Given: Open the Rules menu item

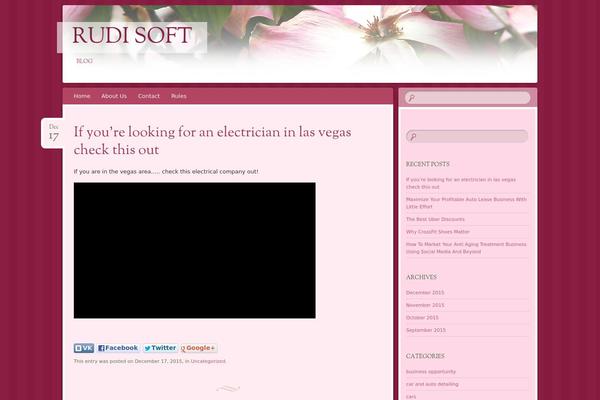Looking at the screenshot, I should 179,96.
